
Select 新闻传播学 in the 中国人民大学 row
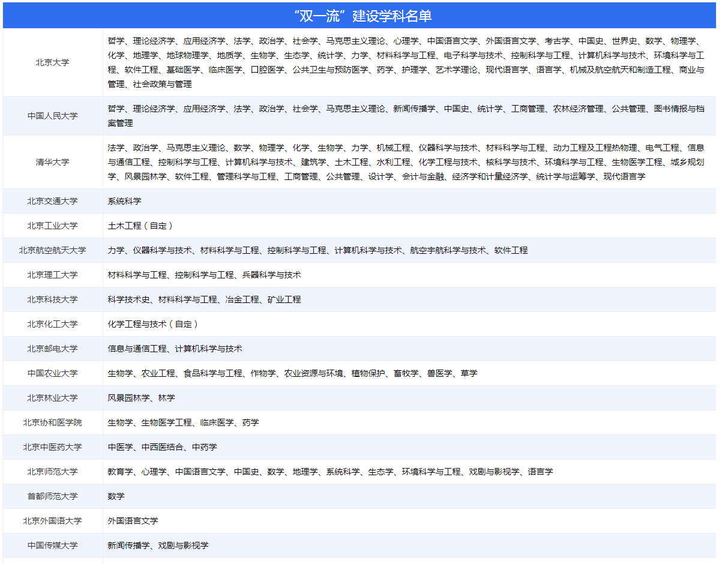(x=415, y=109)
